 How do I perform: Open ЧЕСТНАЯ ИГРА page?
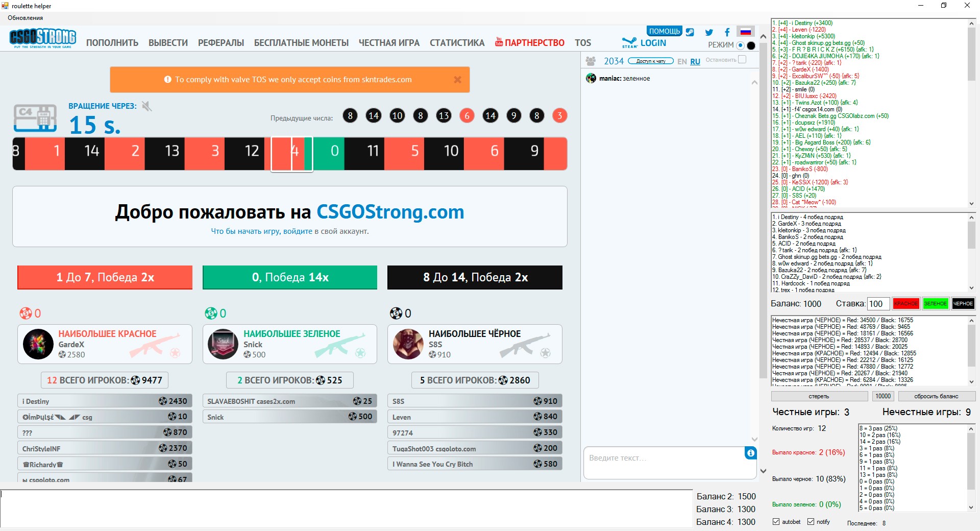click(x=389, y=43)
